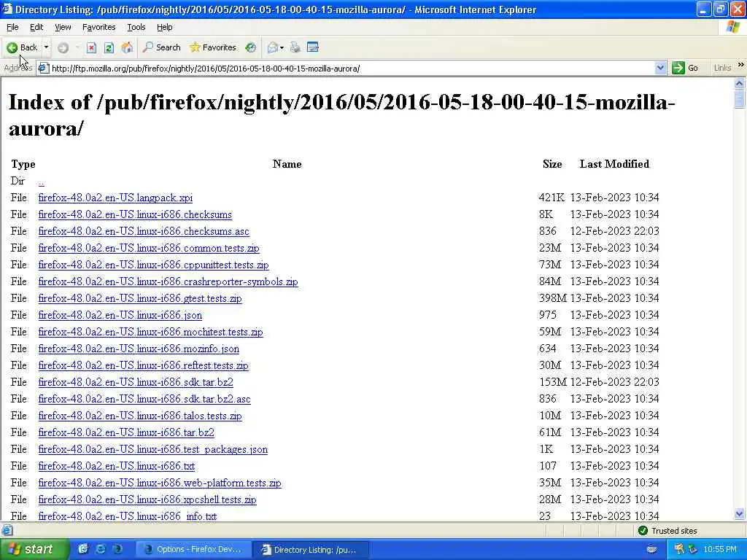The height and width of the screenshot is (560, 747).
Task: Download linux-i686.cppunittest.tests.zip
Action: pos(153,265)
